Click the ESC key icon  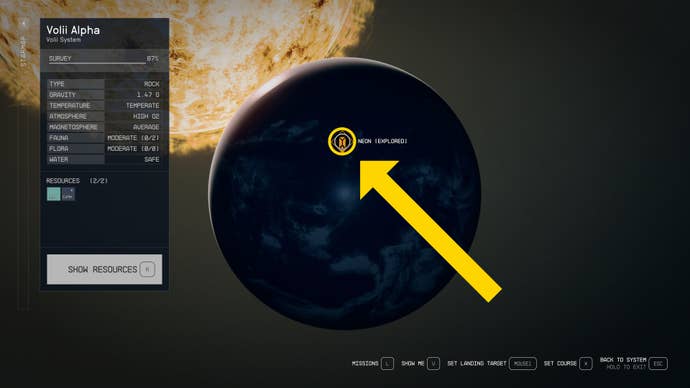[658, 363]
